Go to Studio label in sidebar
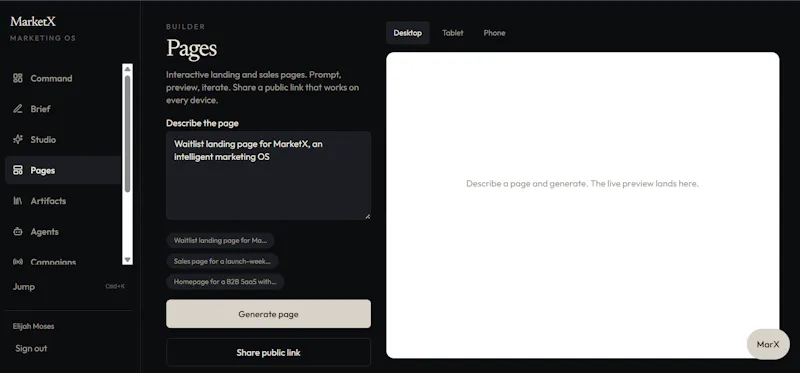The height and width of the screenshot is (373, 800). click(x=43, y=140)
